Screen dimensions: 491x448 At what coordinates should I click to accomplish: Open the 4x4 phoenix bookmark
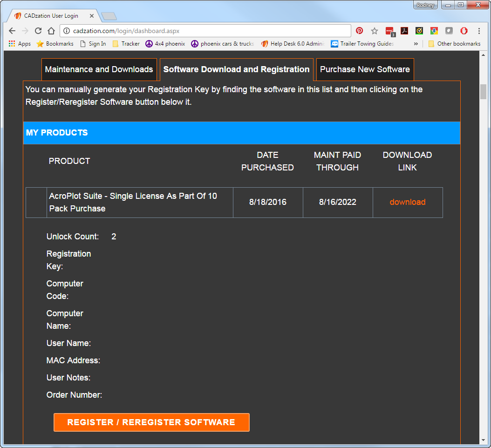(x=165, y=43)
